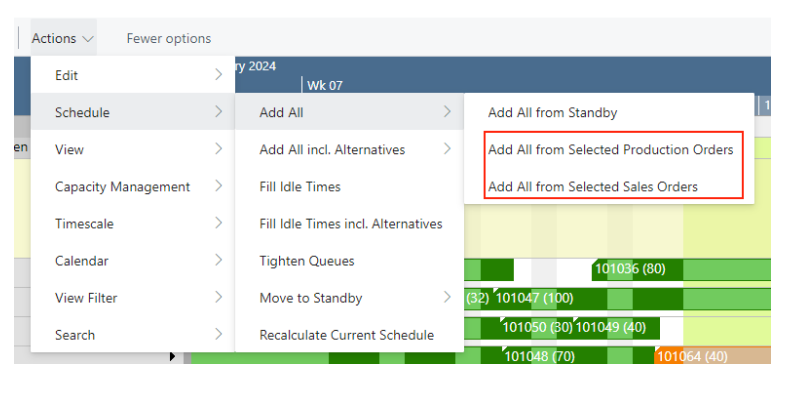Expand Add All incl. Alternatives chevron
This screenshot has width=802, height=403.
click(447, 149)
